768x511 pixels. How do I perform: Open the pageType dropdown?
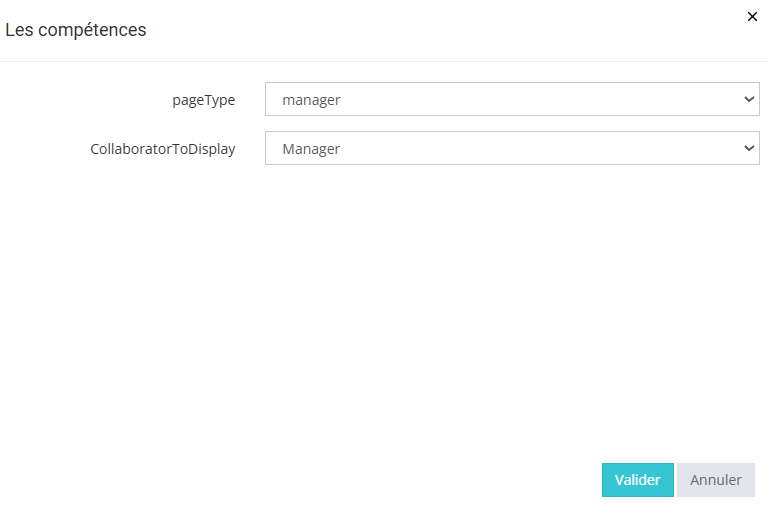tap(511, 100)
